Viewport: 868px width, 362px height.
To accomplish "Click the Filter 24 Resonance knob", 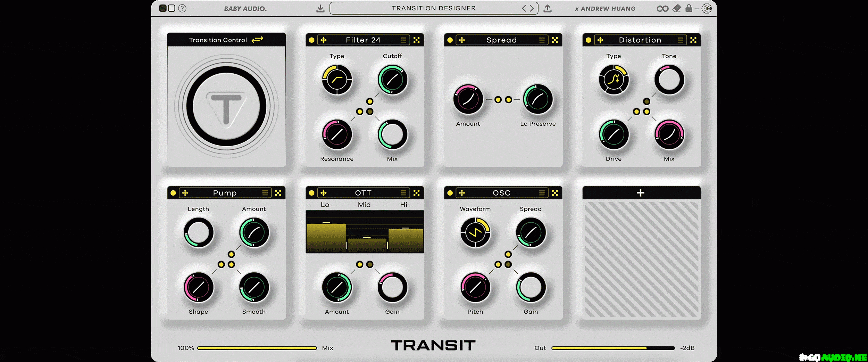I will pyautogui.click(x=337, y=134).
